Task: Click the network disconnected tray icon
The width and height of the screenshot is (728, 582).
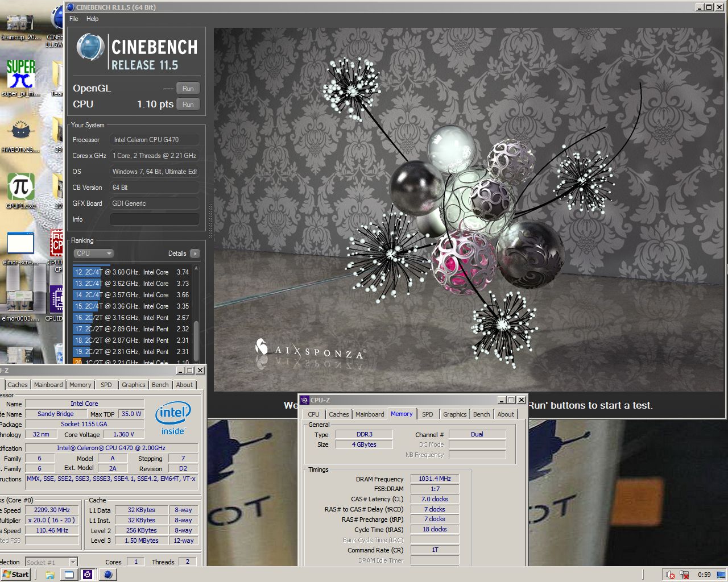Action: [684, 575]
